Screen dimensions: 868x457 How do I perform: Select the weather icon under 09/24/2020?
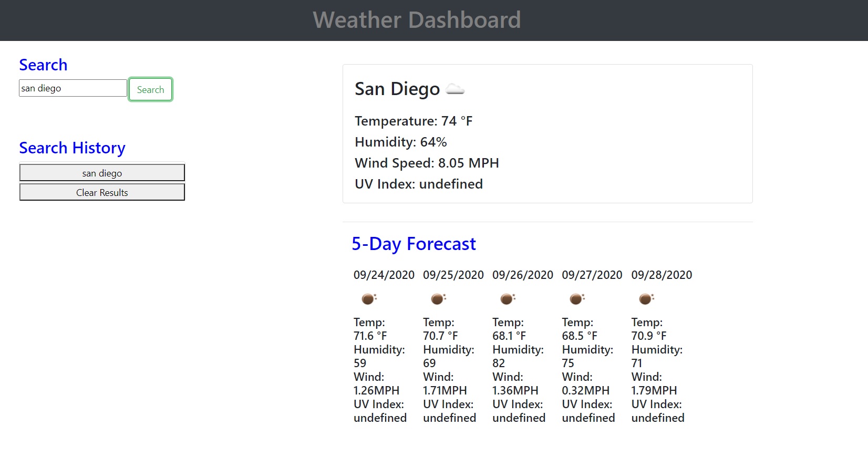(368, 299)
